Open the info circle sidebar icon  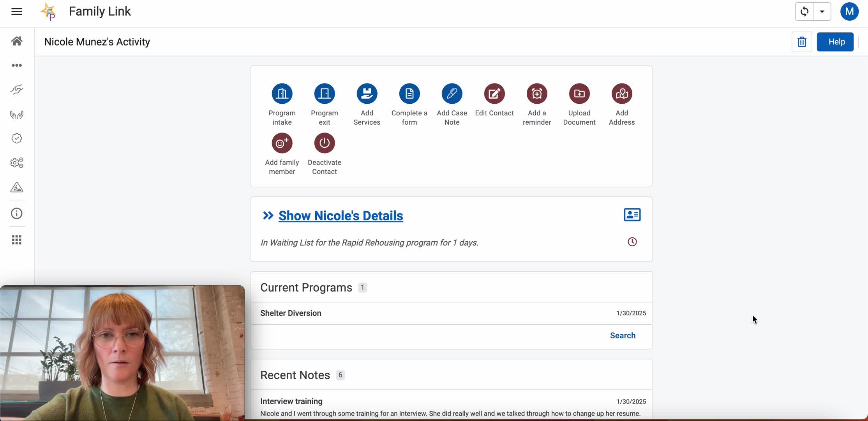[17, 213]
